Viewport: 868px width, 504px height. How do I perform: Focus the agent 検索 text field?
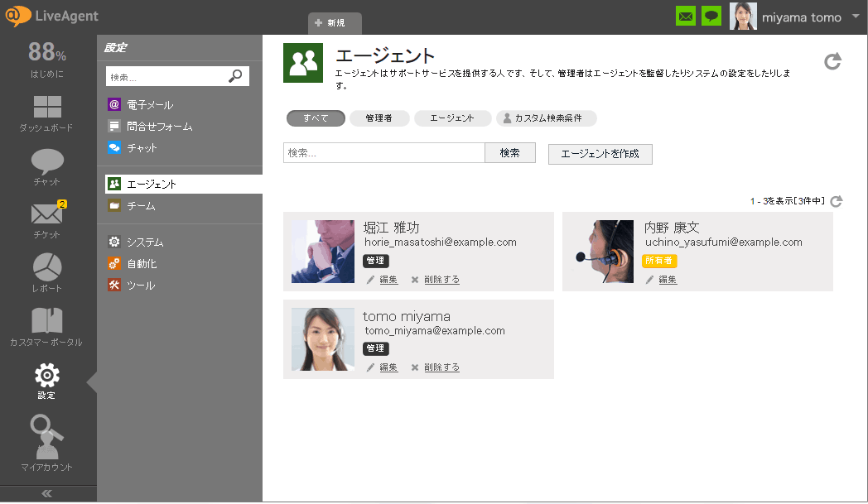pyautogui.click(x=384, y=153)
